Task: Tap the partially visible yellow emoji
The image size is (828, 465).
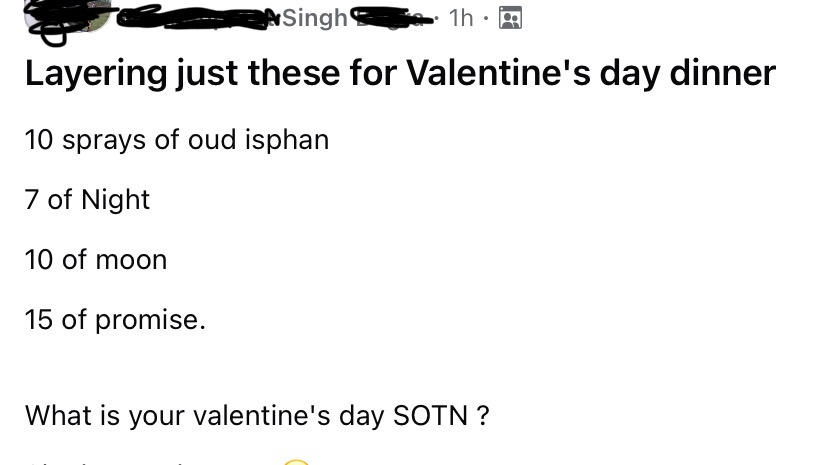Action: click(296, 462)
